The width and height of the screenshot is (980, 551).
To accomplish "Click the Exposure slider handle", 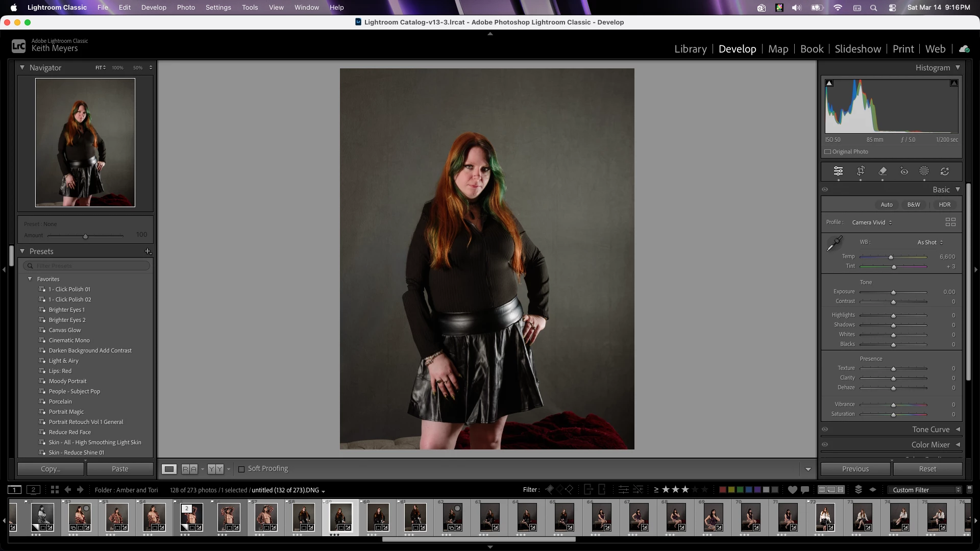I will coord(893,292).
